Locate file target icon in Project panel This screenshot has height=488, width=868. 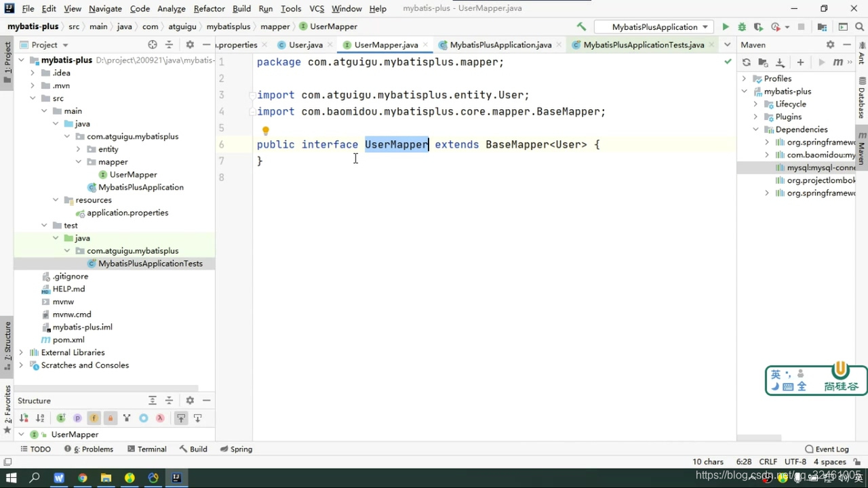point(153,45)
